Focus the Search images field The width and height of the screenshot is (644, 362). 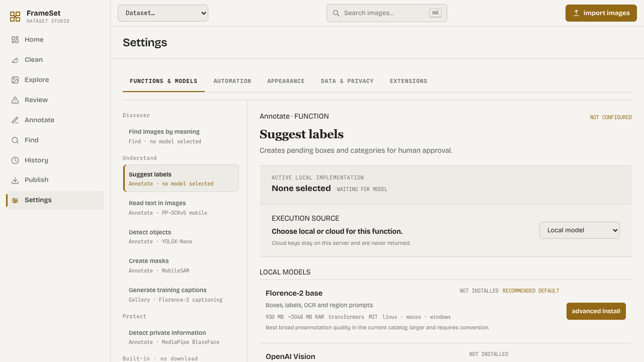387,13
